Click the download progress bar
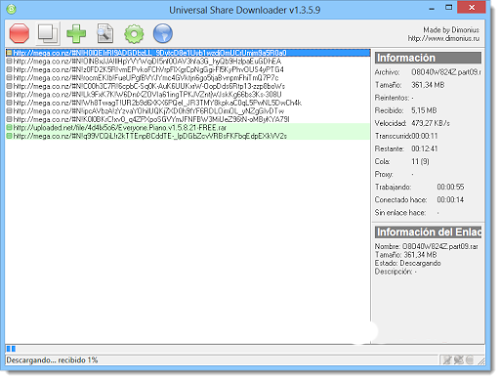 245,349
